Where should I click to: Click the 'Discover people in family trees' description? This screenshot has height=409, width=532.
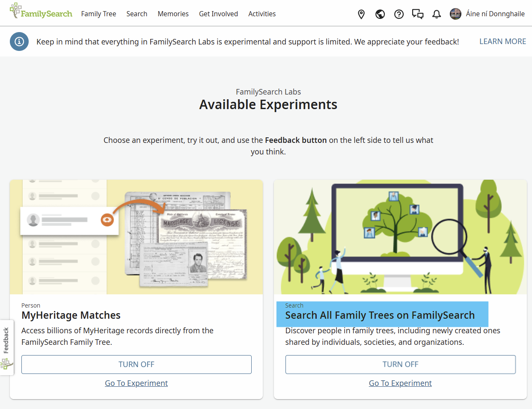pyautogui.click(x=393, y=336)
